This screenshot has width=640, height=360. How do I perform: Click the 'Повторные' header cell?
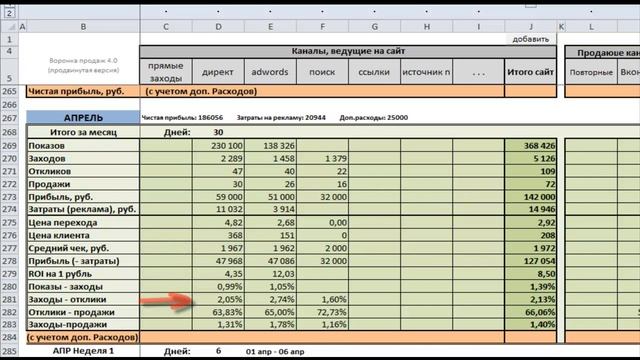pos(591,72)
